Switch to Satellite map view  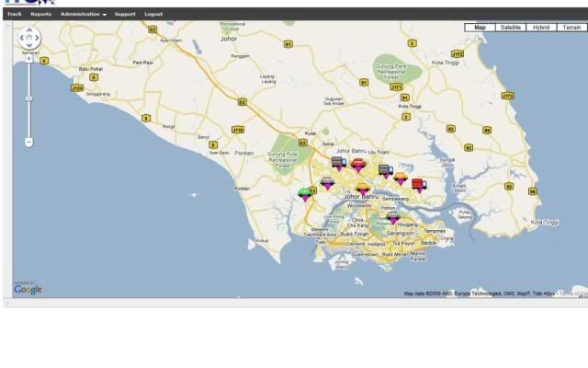510,28
